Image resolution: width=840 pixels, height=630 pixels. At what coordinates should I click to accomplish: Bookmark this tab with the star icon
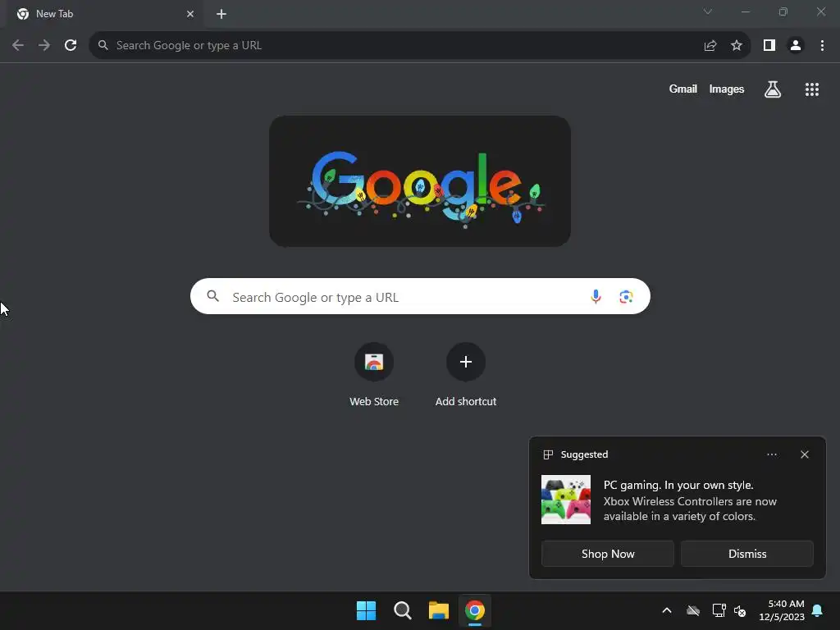tap(737, 46)
